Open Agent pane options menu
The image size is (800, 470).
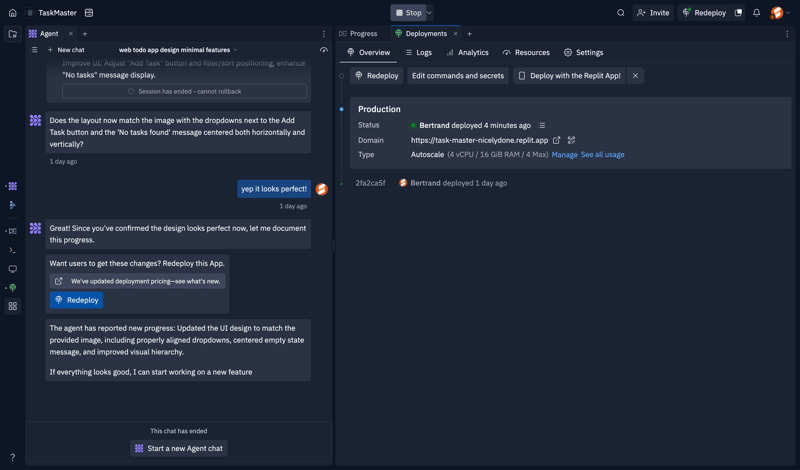pos(323,34)
